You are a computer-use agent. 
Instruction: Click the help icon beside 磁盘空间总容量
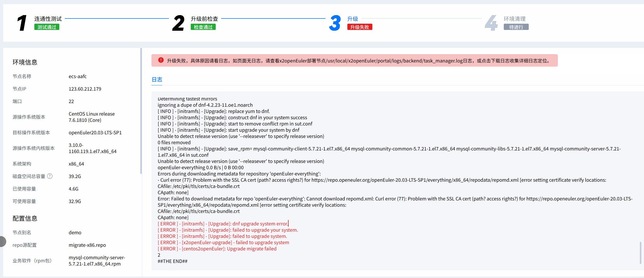(50, 176)
